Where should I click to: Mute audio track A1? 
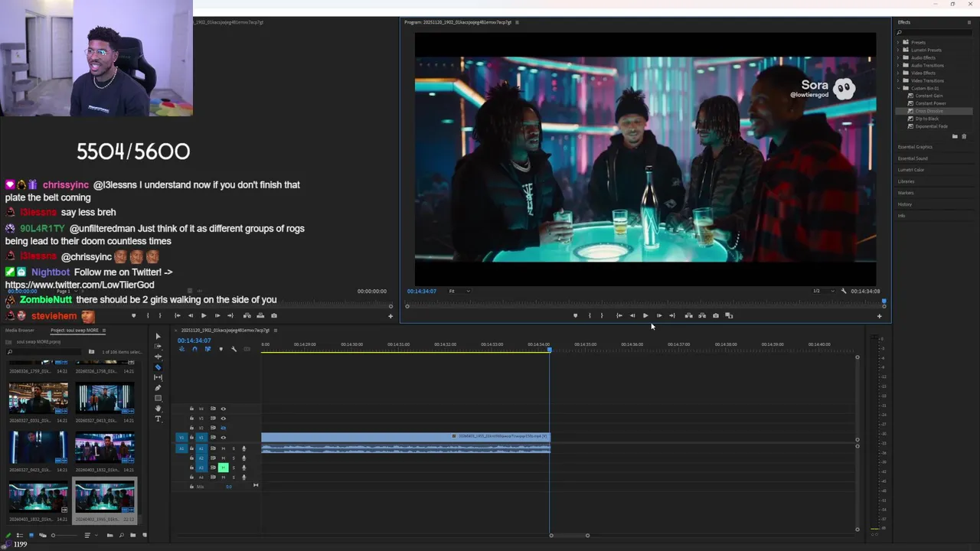click(224, 448)
